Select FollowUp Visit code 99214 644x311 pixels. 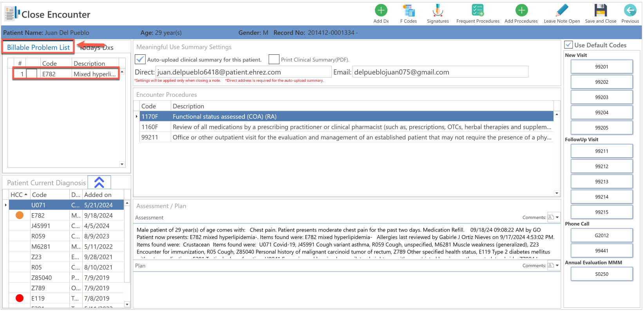click(601, 197)
